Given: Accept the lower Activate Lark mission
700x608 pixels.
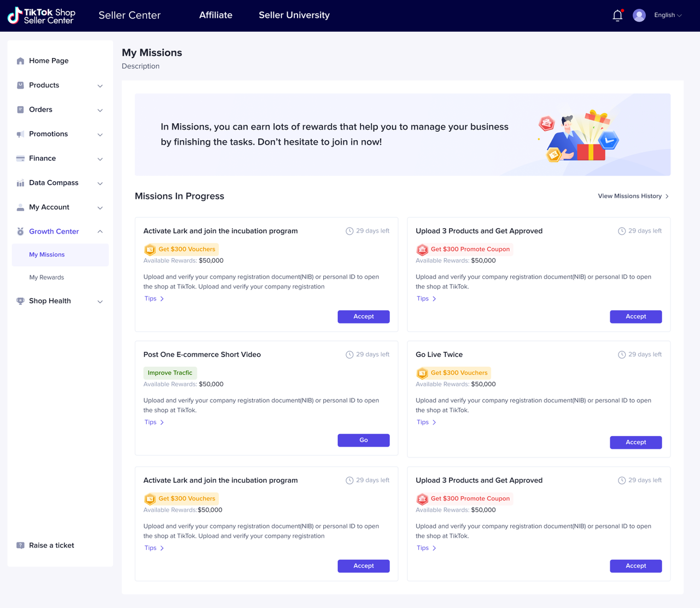Looking at the screenshot, I should pos(364,566).
